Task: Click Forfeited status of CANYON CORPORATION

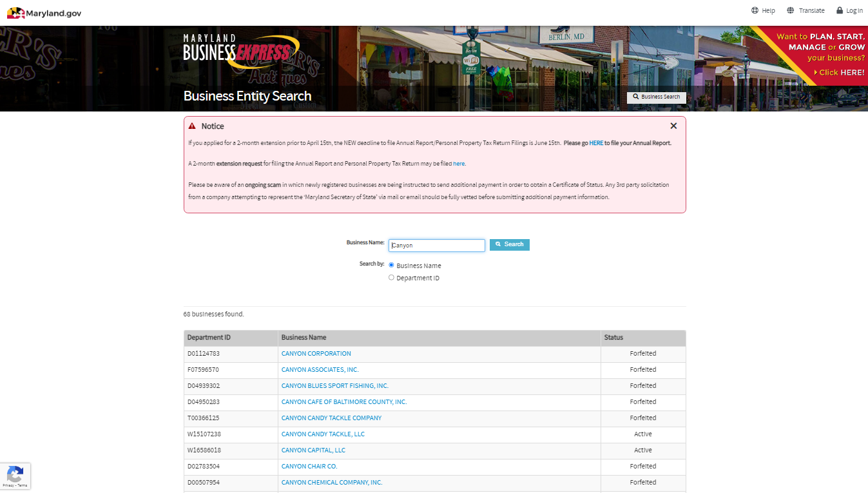Action: 643,354
